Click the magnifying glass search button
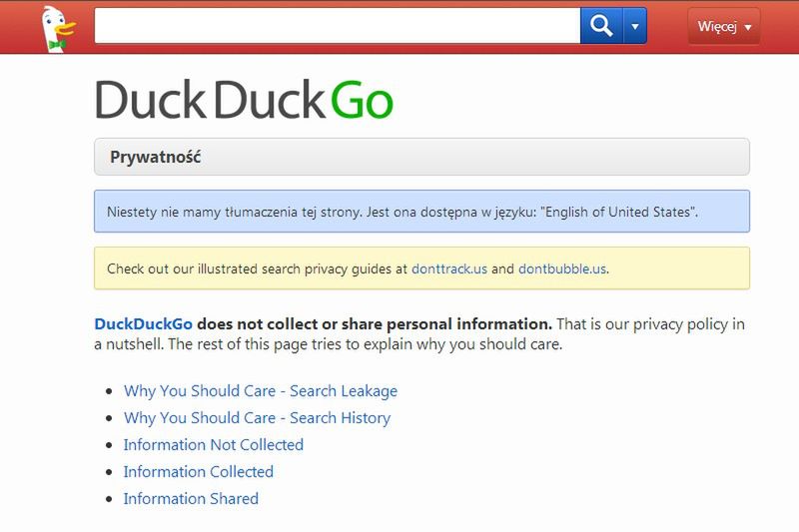799x532 pixels. (x=601, y=26)
